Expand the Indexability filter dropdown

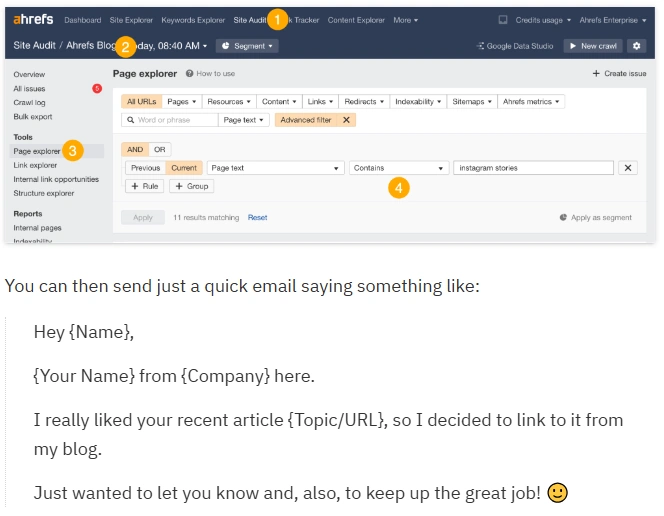(x=418, y=102)
